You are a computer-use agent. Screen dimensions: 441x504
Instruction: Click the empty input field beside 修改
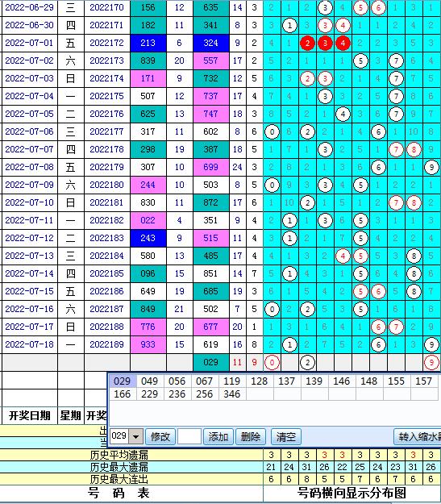click(189, 436)
